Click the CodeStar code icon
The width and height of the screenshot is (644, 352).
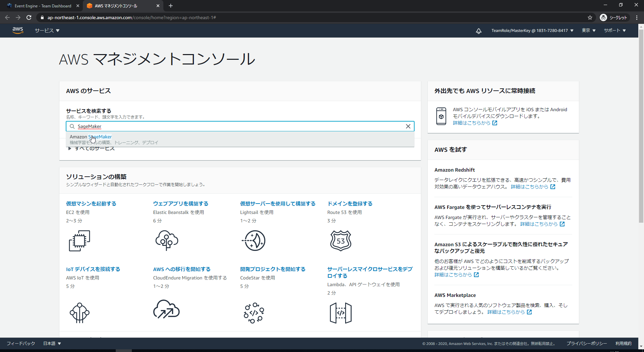click(x=254, y=313)
